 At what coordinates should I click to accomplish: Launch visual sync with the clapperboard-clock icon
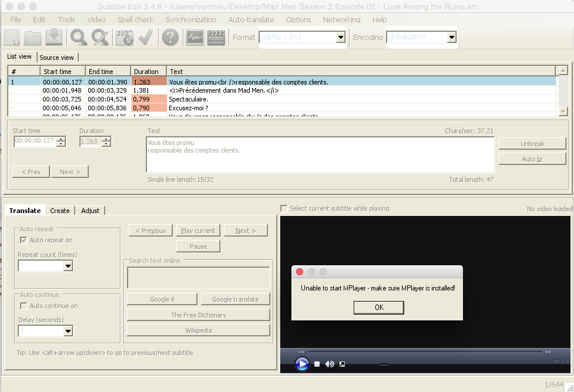123,37
